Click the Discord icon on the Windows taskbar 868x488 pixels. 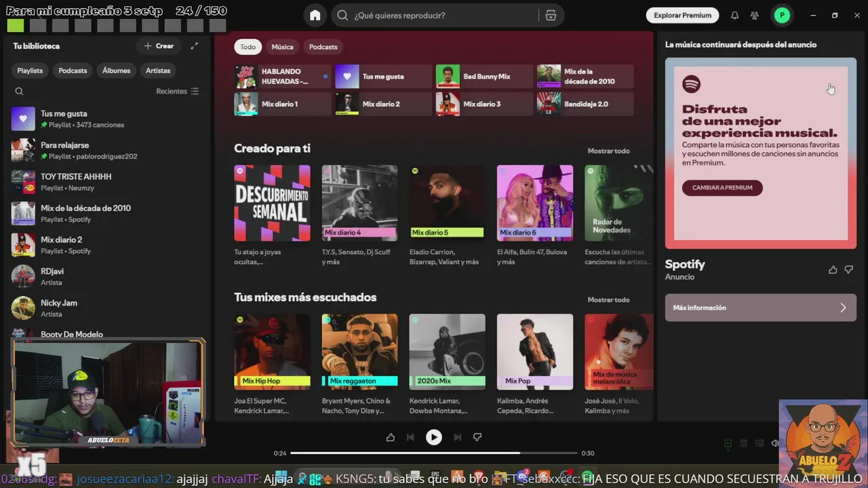coord(522,479)
